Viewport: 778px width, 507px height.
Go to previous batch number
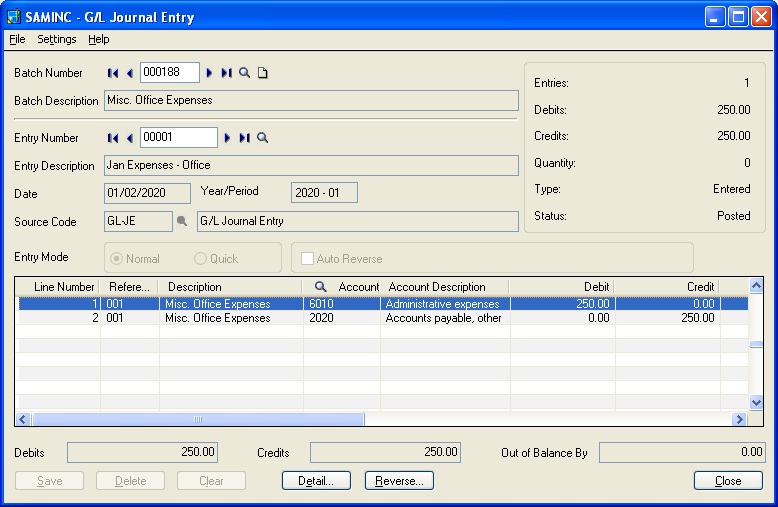click(130, 73)
